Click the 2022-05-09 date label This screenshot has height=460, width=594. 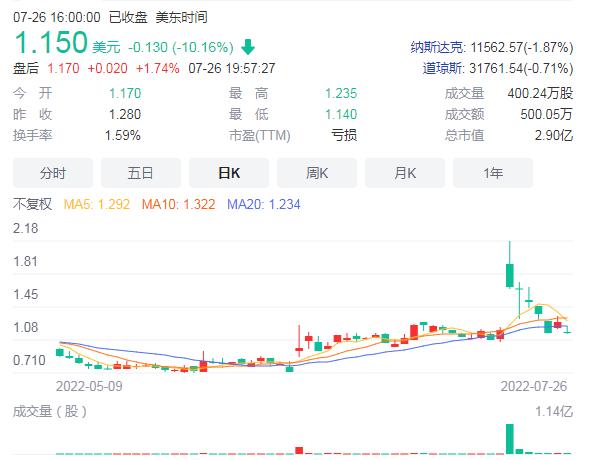(89, 386)
